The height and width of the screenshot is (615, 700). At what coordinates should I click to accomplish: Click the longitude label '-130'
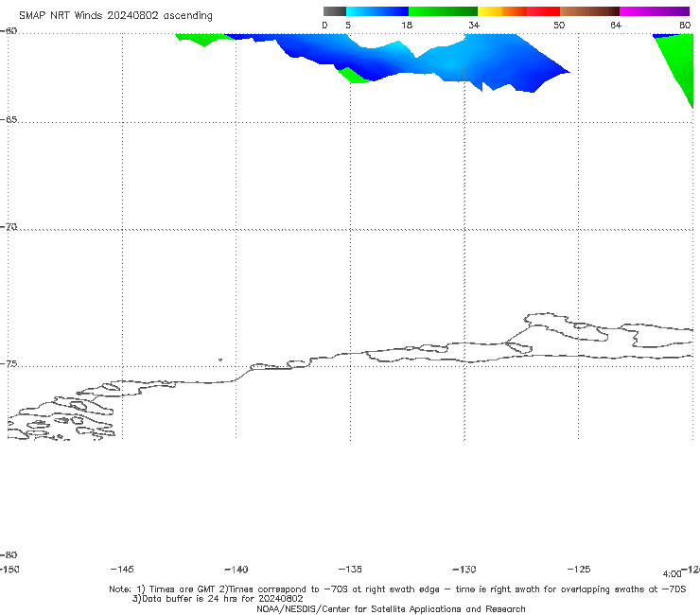464,569
